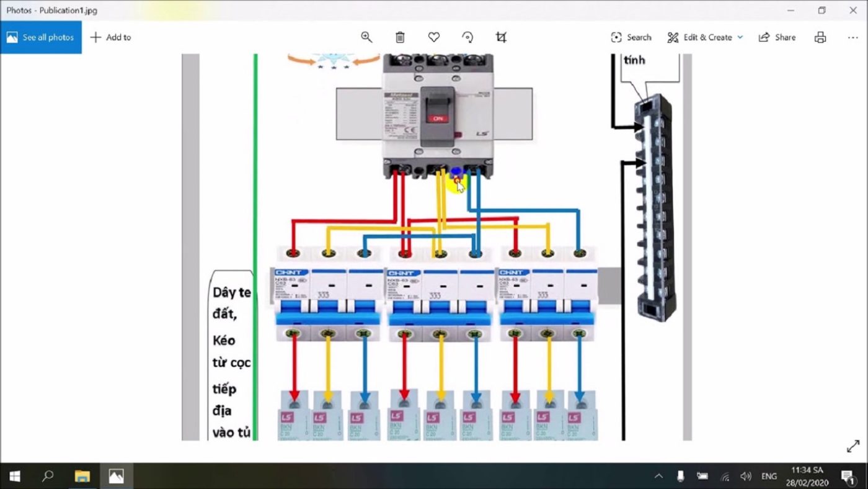Click Add to button

(111, 37)
